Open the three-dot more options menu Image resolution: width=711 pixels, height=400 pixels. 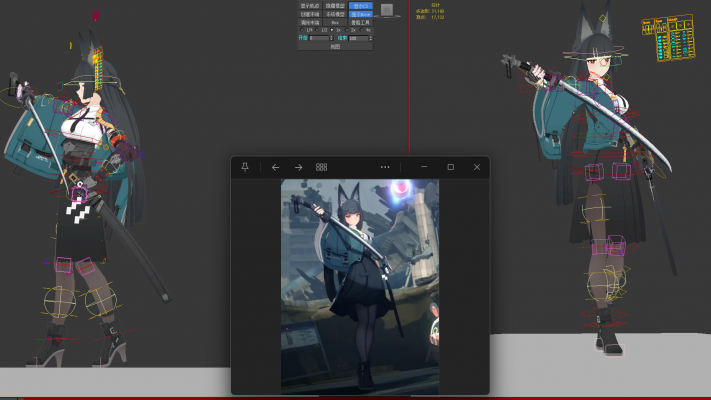(384, 167)
